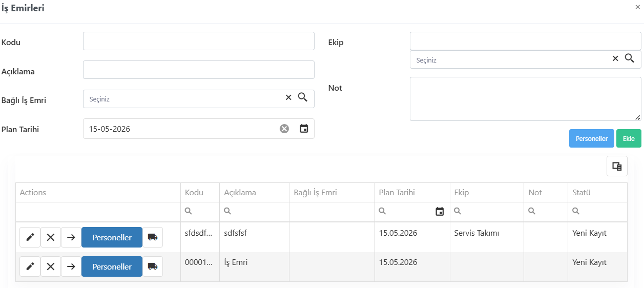This screenshot has width=644, height=288.
Task: Open Personeller for the İş Emri row
Action: click(x=112, y=266)
